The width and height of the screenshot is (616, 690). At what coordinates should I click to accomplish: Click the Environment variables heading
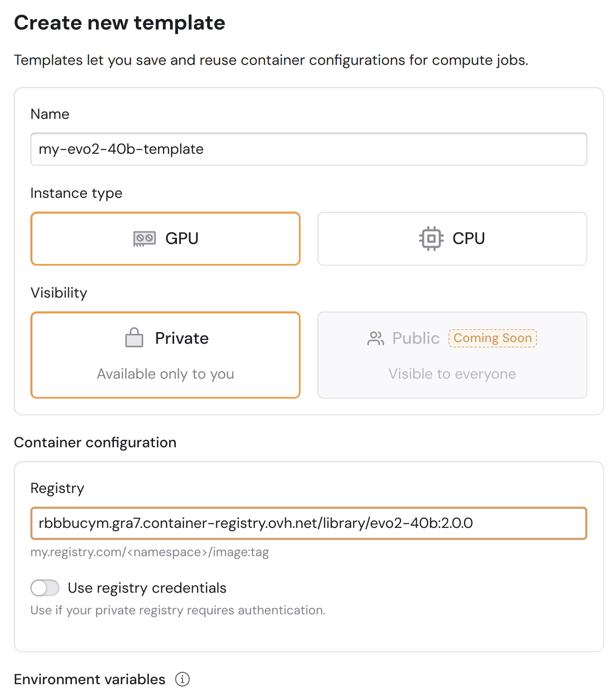90,679
